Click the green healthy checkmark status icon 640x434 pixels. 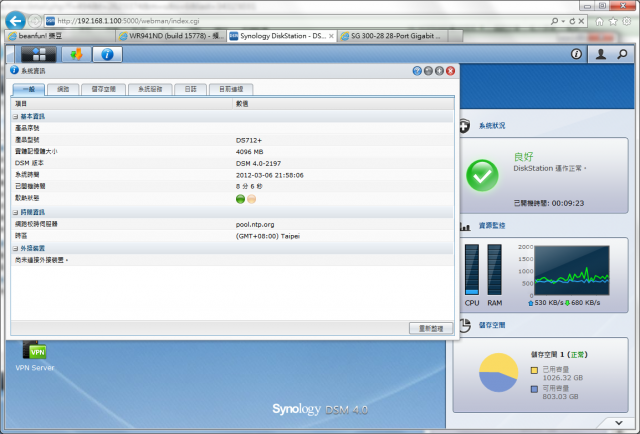tap(482, 175)
